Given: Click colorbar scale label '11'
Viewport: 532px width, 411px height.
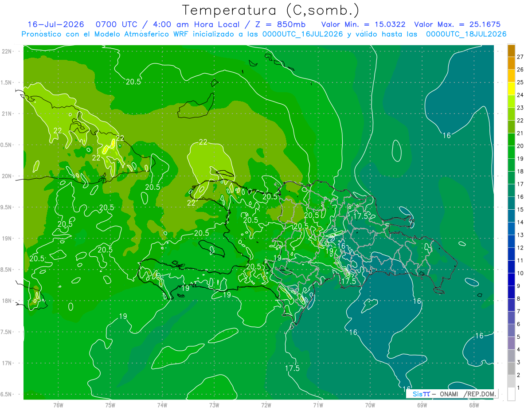Looking at the screenshot, I should point(520,260).
